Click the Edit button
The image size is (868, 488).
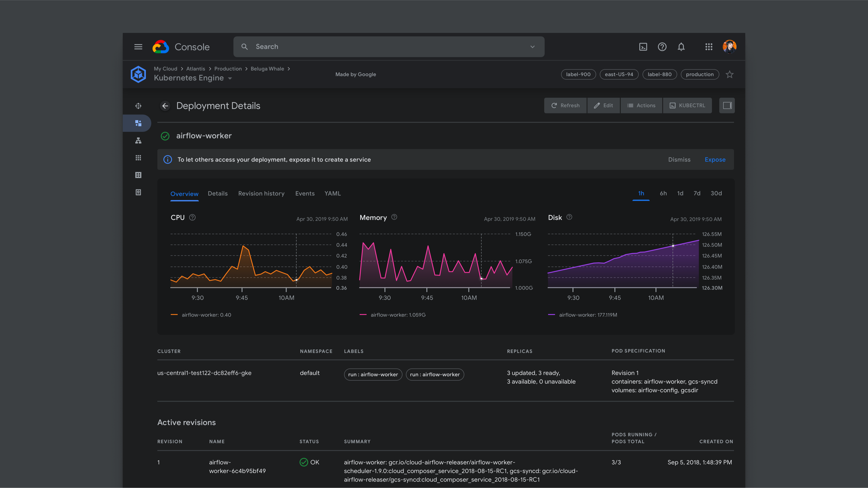[603, 106]
